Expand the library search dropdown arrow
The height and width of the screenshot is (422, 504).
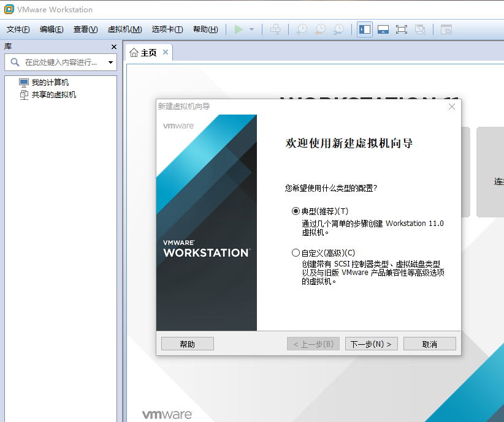[x=110, y=62]
